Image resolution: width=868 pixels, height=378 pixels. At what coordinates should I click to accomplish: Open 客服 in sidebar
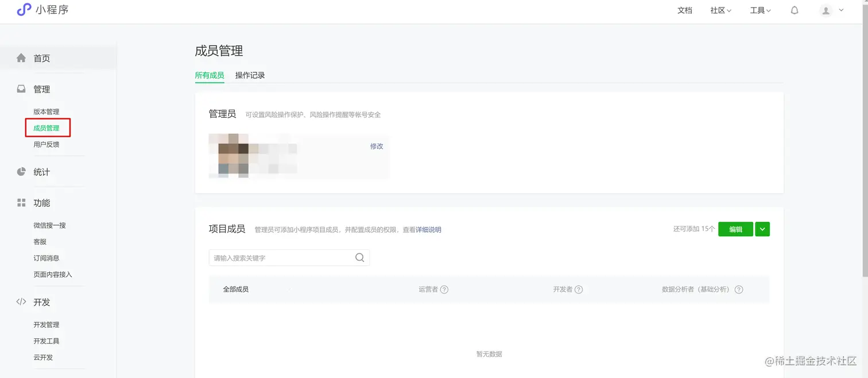pyautogui.click(x=40, y=242)
